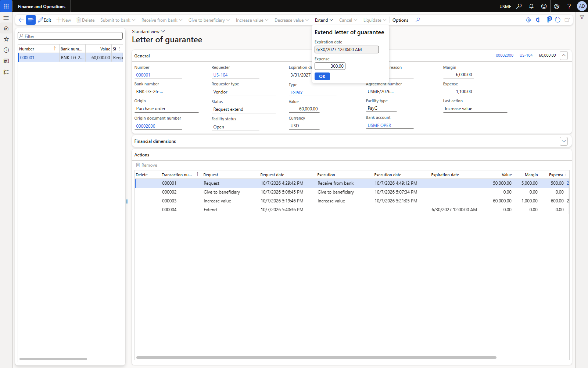
Task: Open the search magnifier in top bar
Action: pyautogui.click(x=519, y=6)
